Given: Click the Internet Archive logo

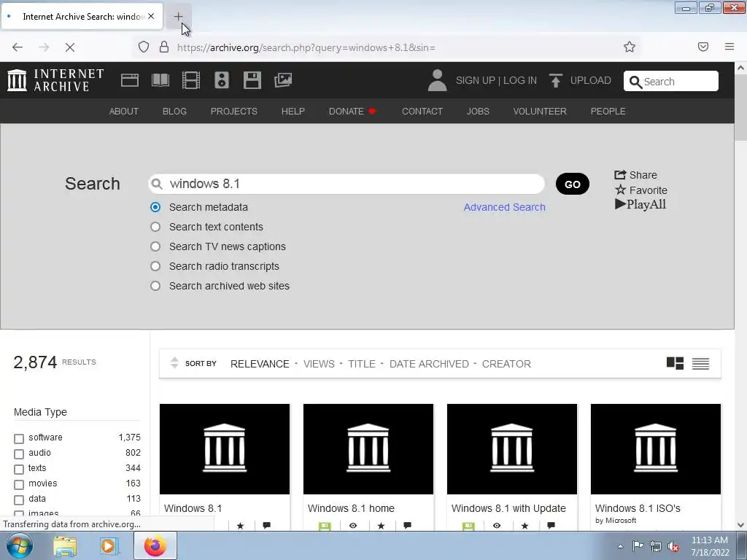Looking at the screenshot, I should coord(55,80).
